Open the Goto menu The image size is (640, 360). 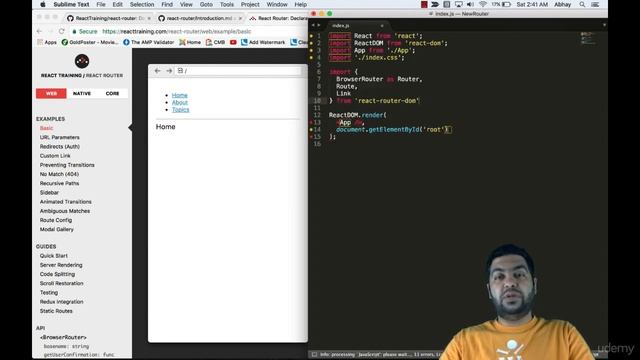point(206,4)
